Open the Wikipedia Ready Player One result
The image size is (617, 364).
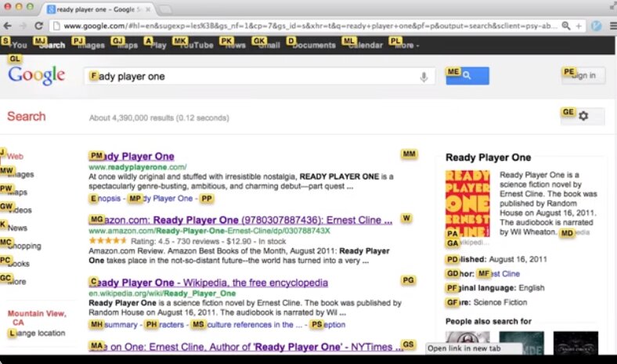[x=208, y=283]
